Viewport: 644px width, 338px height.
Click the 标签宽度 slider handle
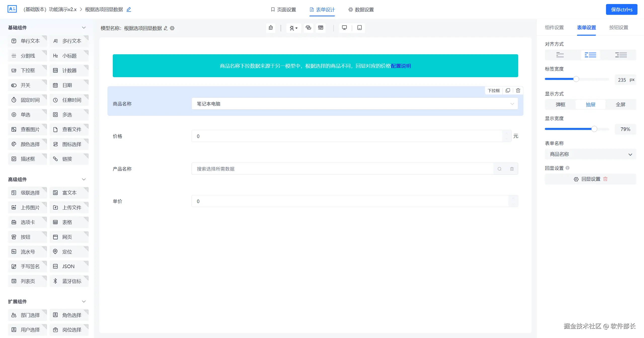tap(576, 79)
